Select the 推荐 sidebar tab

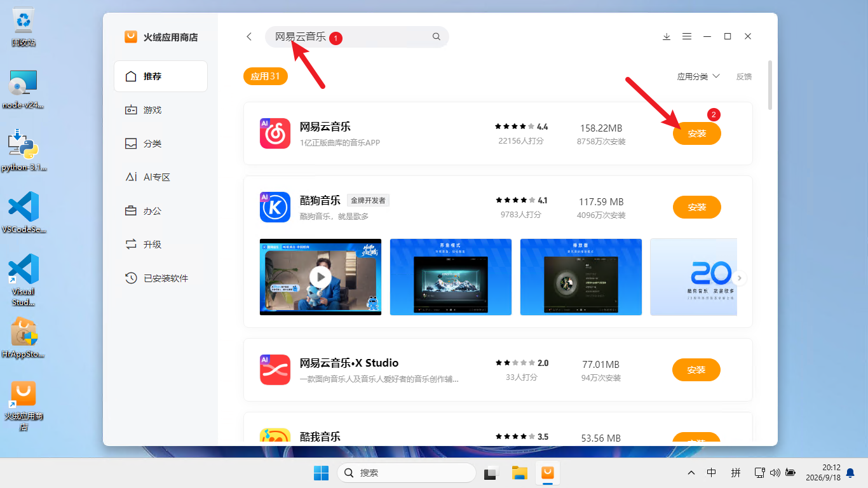[161, 76]
